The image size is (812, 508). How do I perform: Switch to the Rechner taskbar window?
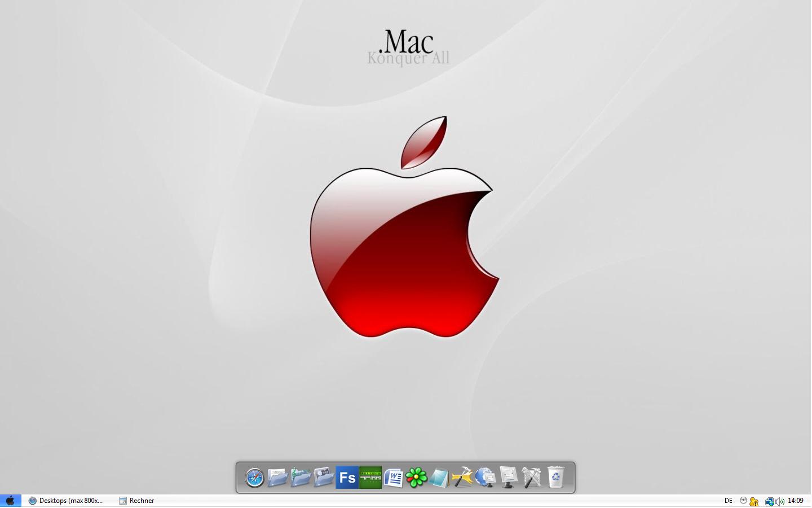point(137,501)
